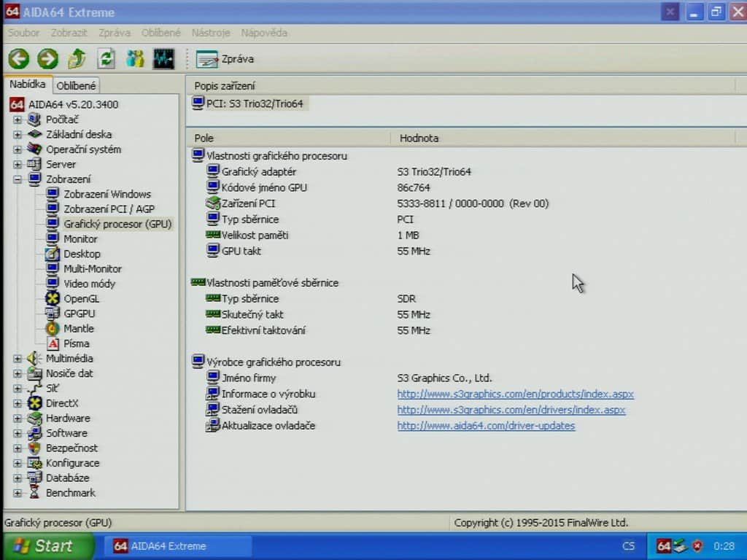This screenshot has width=747, height=560.
Task: Open the aida64 driver-updates link
Action: tap(486, 426)
